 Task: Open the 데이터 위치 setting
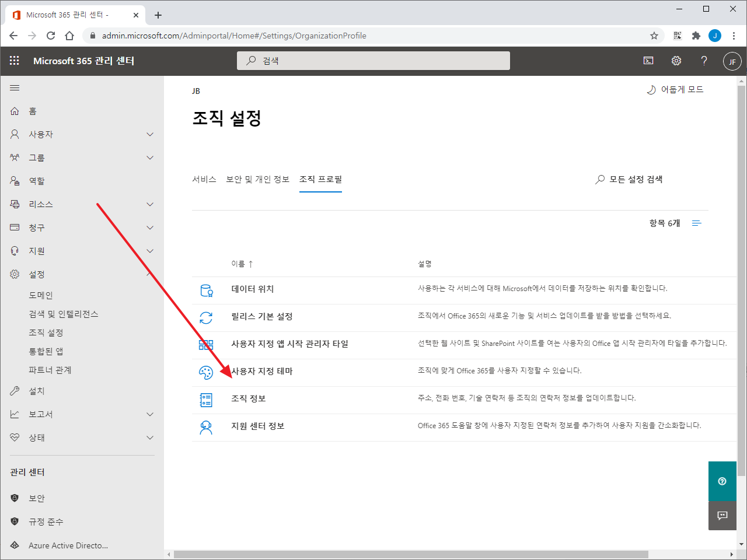(252, 289)
